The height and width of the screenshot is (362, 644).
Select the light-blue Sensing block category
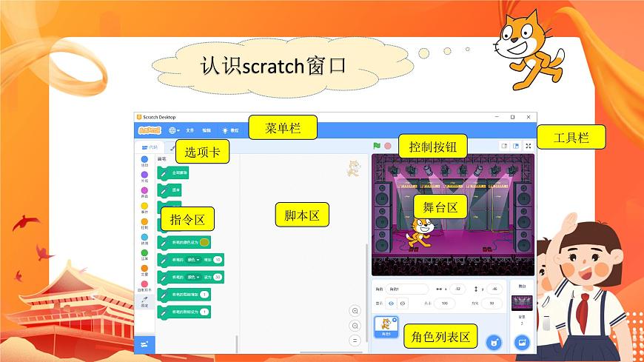click(x=144, y=238)
